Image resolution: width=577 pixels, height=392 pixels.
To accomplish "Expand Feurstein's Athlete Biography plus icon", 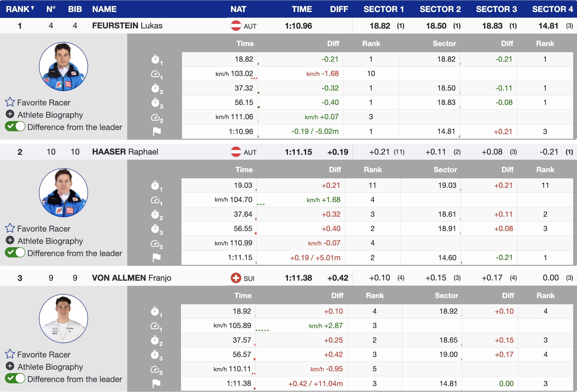I will [x=10, y=114].
